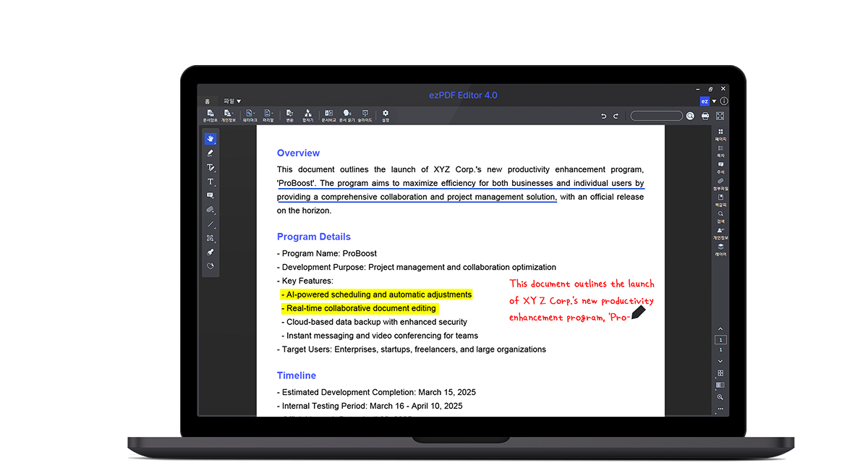Select the attachment clip tool

pos(210,210)
